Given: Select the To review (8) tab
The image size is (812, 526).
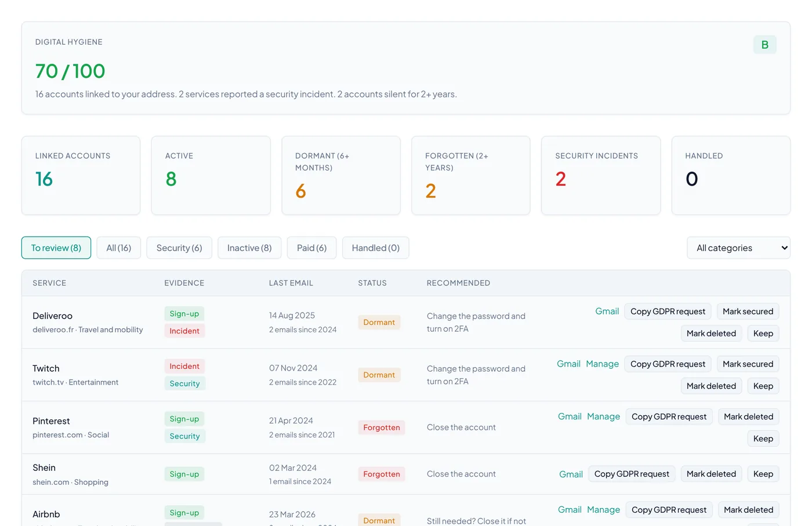Looking at the screenshot, I should click(56, 248).
